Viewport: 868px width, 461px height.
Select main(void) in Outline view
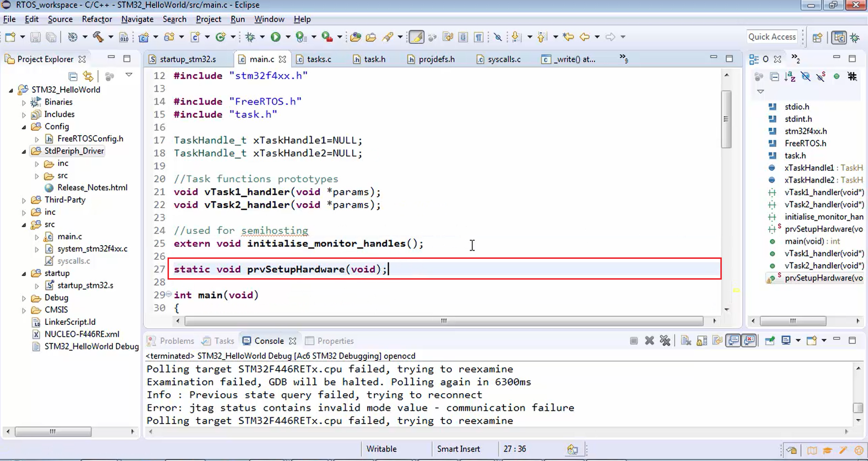[812, 241]
